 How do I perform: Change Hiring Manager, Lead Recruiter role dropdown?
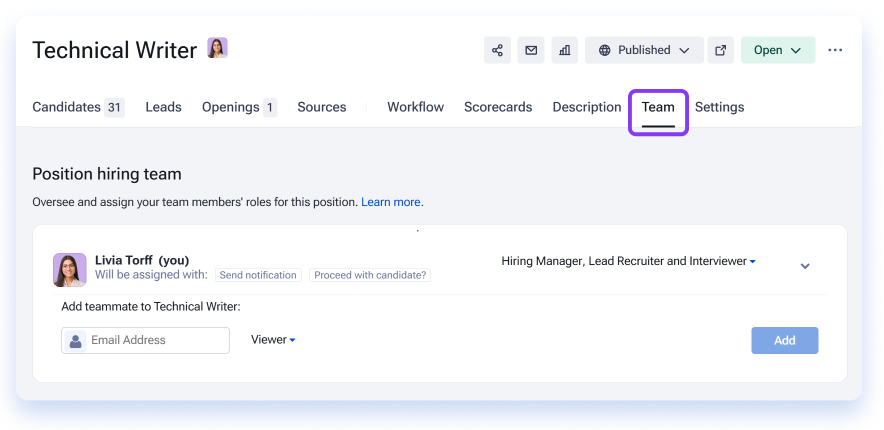click(x=628, y=261)
